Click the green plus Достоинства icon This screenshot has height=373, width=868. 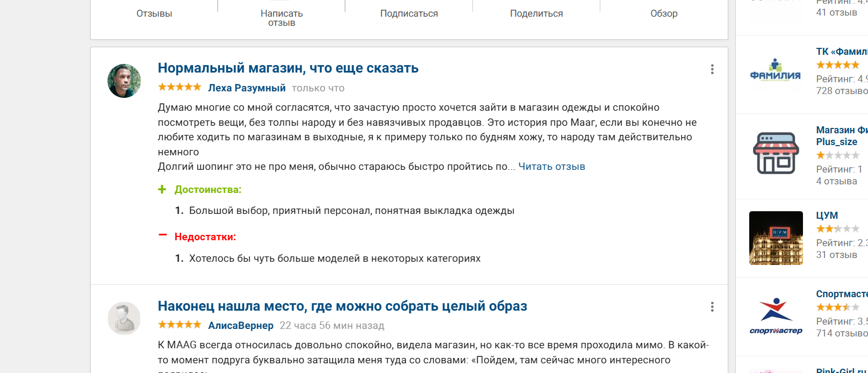click(162, 189)
